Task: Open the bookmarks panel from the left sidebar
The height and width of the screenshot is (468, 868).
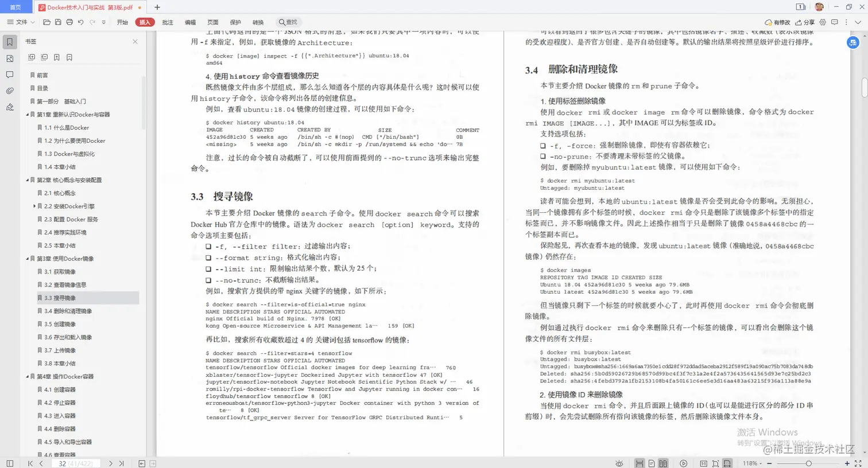Action: (x=9, y=41)
